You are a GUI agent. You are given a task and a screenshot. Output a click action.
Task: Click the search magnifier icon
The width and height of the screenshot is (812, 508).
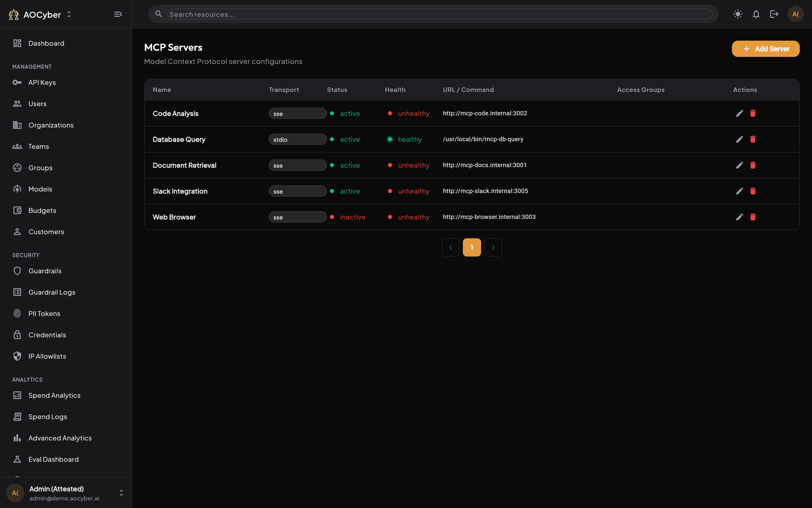click(159, 14)
